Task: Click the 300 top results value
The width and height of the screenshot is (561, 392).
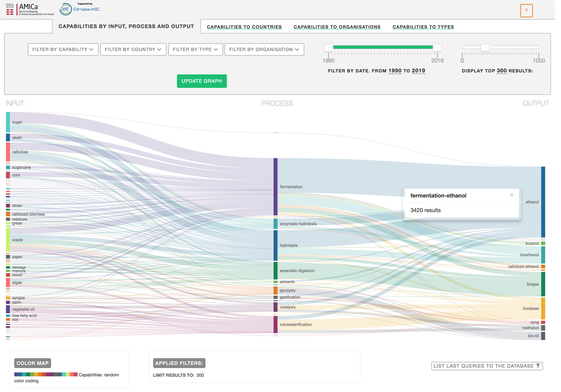Action: click(507, 71)
